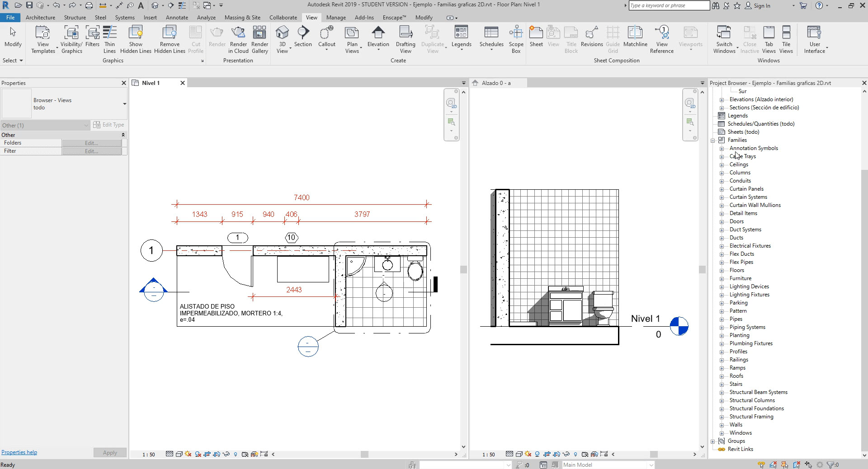This screenshot has width=868, height=469.
Task: Open the Select panel dropdown
Action: click(13, 61)
